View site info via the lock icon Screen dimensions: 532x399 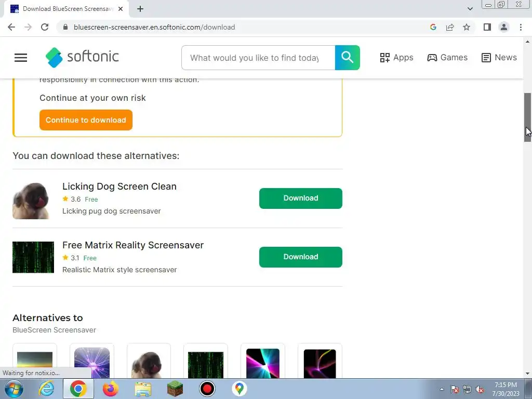click(65, 27)
